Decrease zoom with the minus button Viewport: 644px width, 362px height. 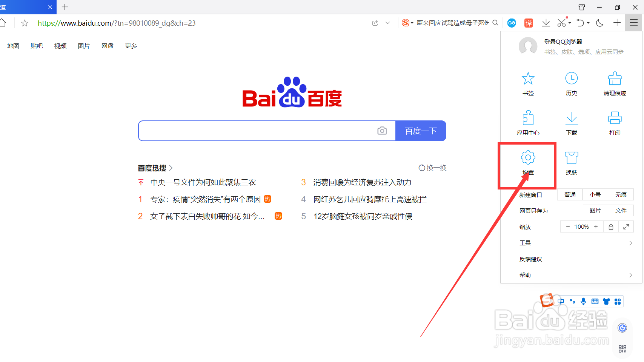[x=568, y=227]
